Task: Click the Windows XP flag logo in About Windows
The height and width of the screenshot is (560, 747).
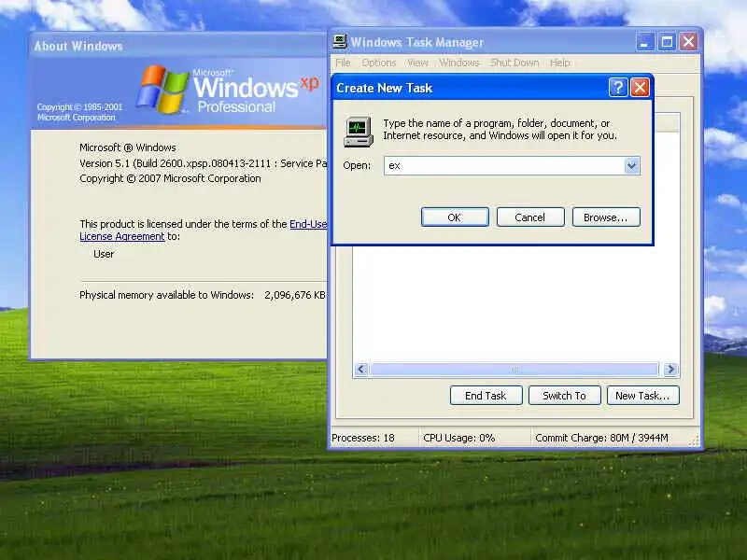Action: coord(162,90)
